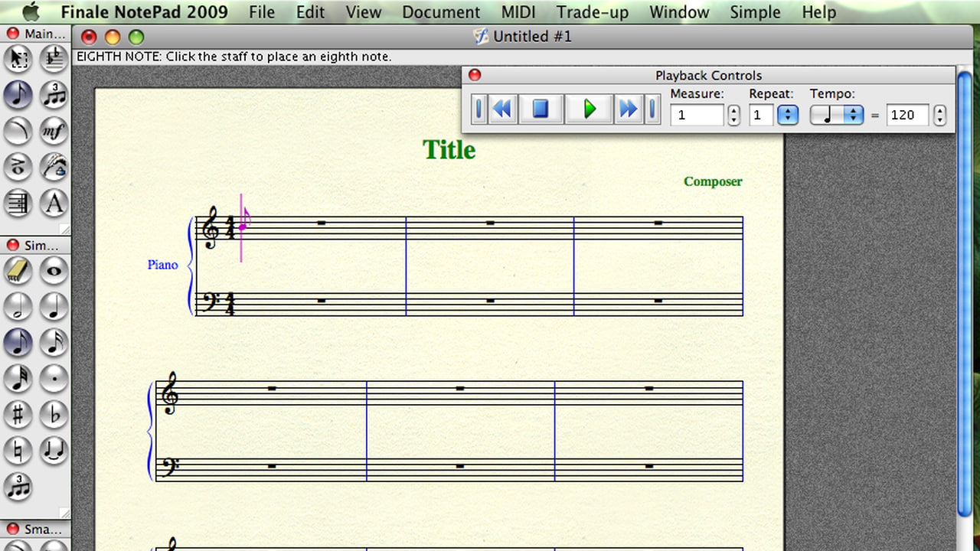Select the half note duration
This screenshot has height=551, width=980.
[x=18, y=306]
